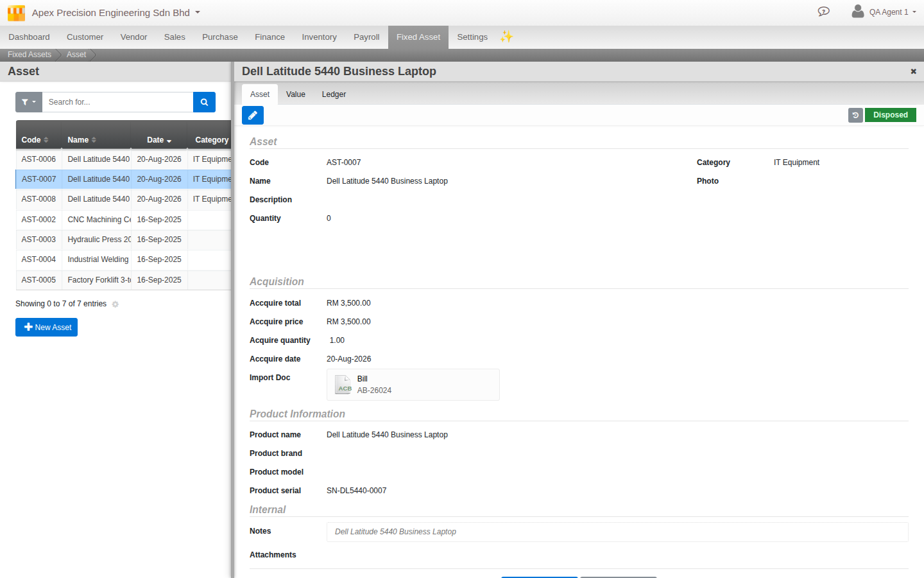Open the Customer menu

point(85,37)
